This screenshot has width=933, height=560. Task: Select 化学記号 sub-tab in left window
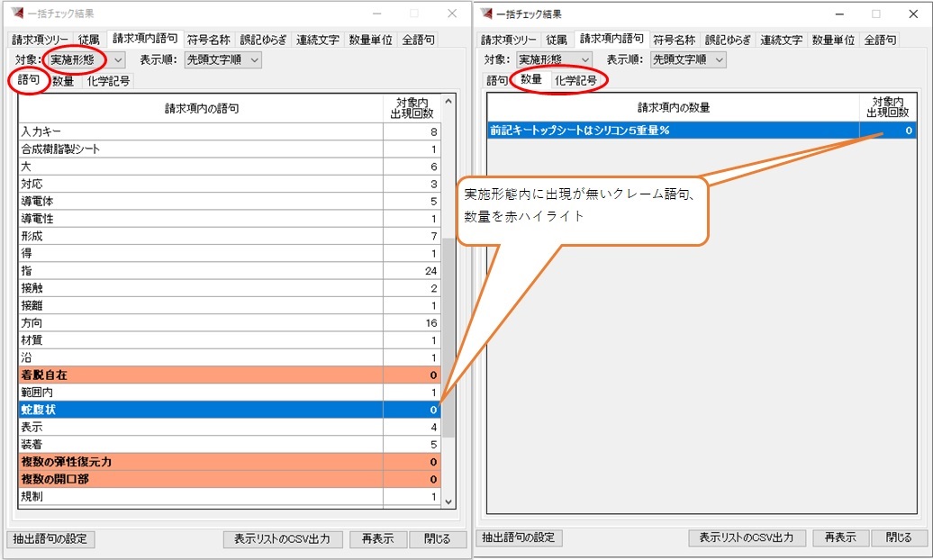coord(108,80)
